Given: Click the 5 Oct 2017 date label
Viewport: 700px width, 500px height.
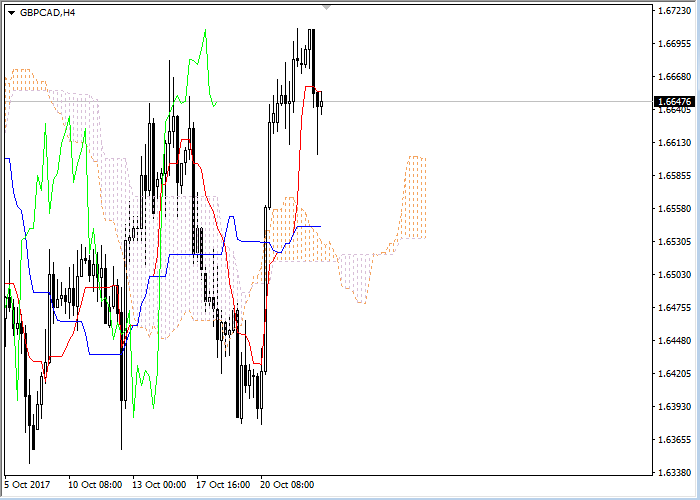Looking at the screenshot, I should (27, 484).
